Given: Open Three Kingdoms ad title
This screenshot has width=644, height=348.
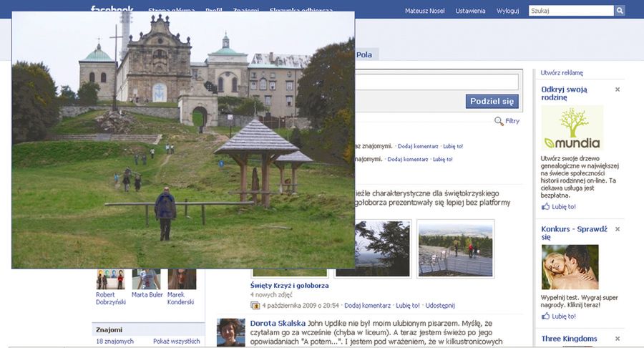Looking at the screenshot, I should click(569, 339).
